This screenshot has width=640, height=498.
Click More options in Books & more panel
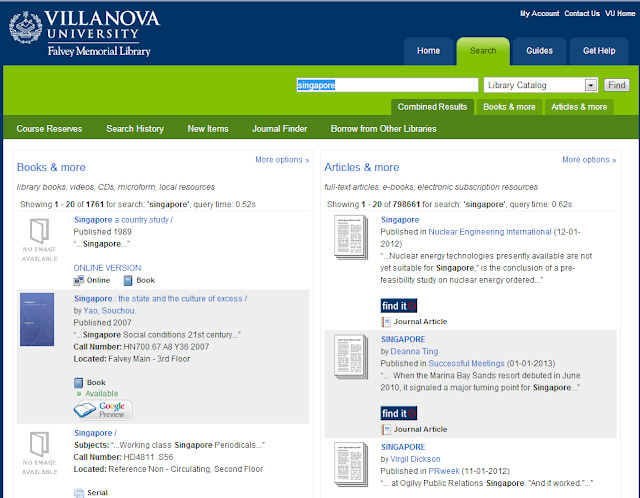[282, 160]
